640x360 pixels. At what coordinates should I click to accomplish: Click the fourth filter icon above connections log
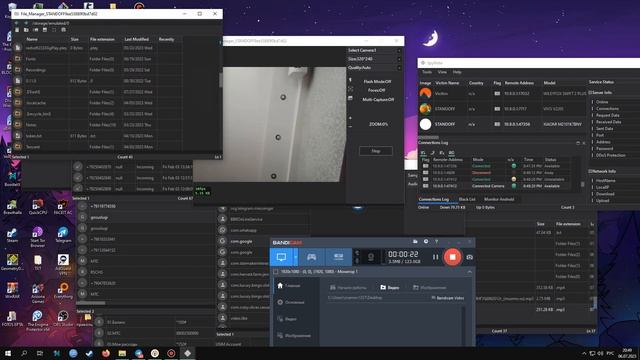click(451, 153)
